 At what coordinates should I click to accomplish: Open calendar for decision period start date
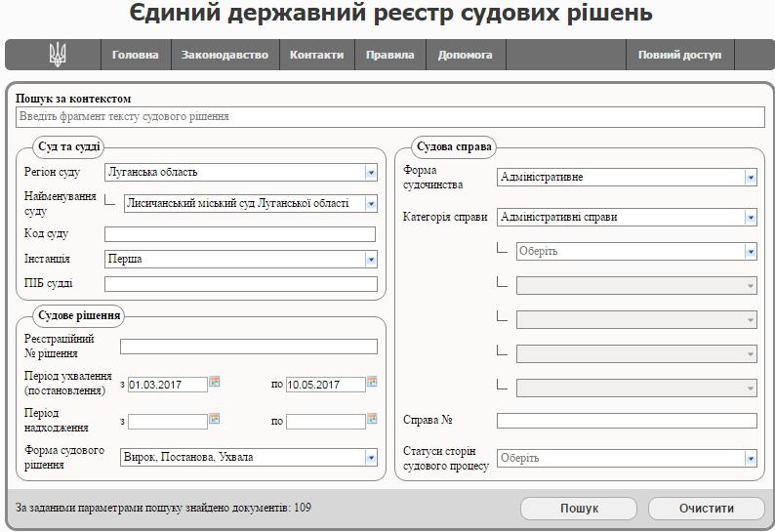tap(215, 383)
